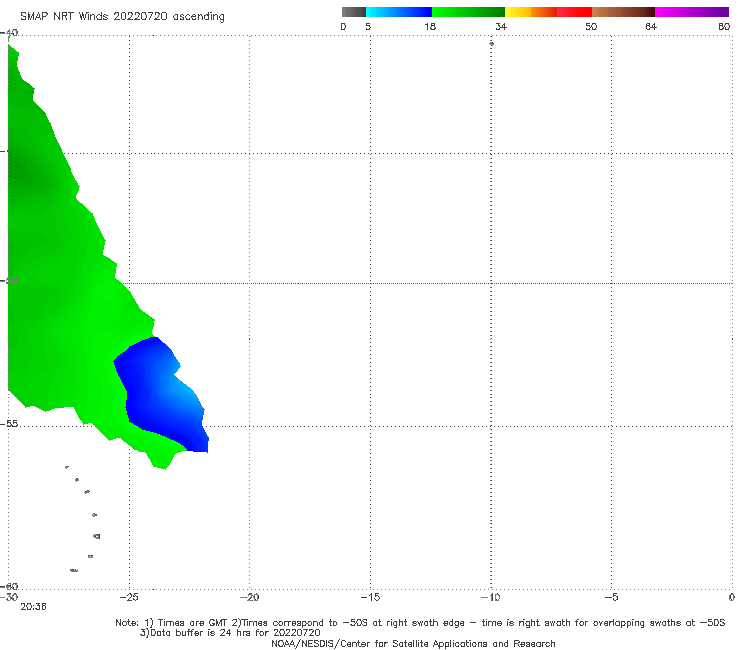
Task: Click the swath time '20:36'
Action: tap(34, 607)
